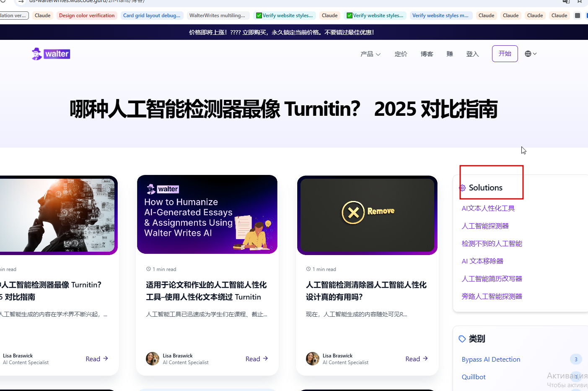Open the article ending 最像 Turnitin? 对比指南 in card list
Viewport: 588px width, 391px height.
pos(51,291)
